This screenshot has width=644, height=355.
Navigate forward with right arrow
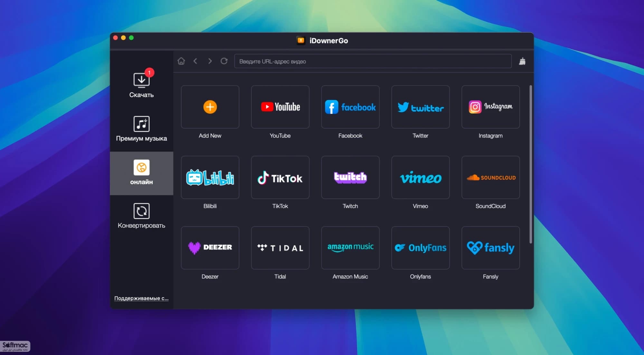(x=210, y=61)
